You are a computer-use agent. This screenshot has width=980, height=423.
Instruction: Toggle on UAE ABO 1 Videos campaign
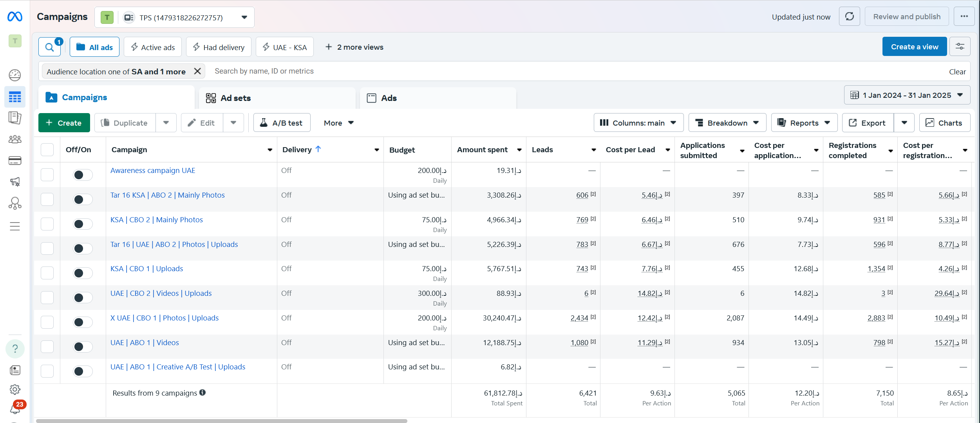83,347
